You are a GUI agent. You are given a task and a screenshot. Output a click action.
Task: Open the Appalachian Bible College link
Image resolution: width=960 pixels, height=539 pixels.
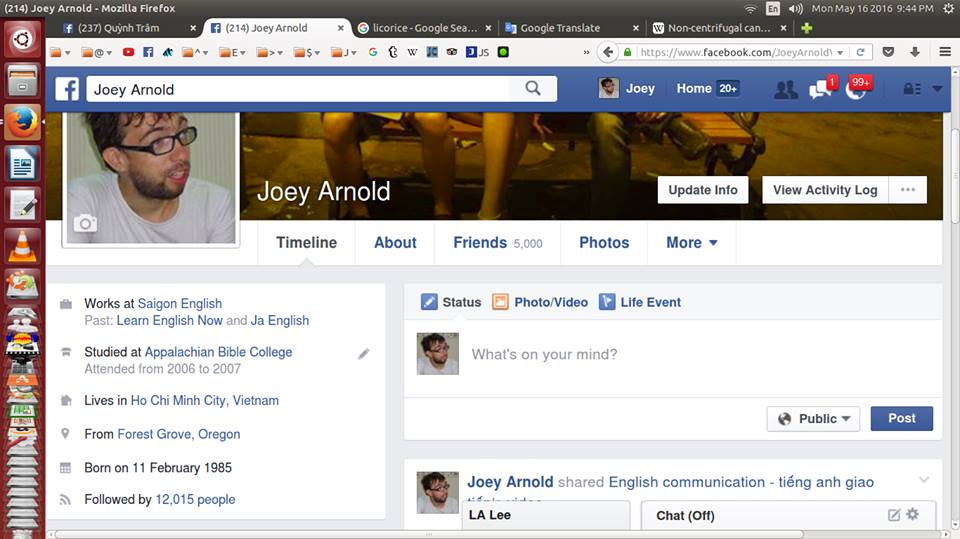pos(219,352)
